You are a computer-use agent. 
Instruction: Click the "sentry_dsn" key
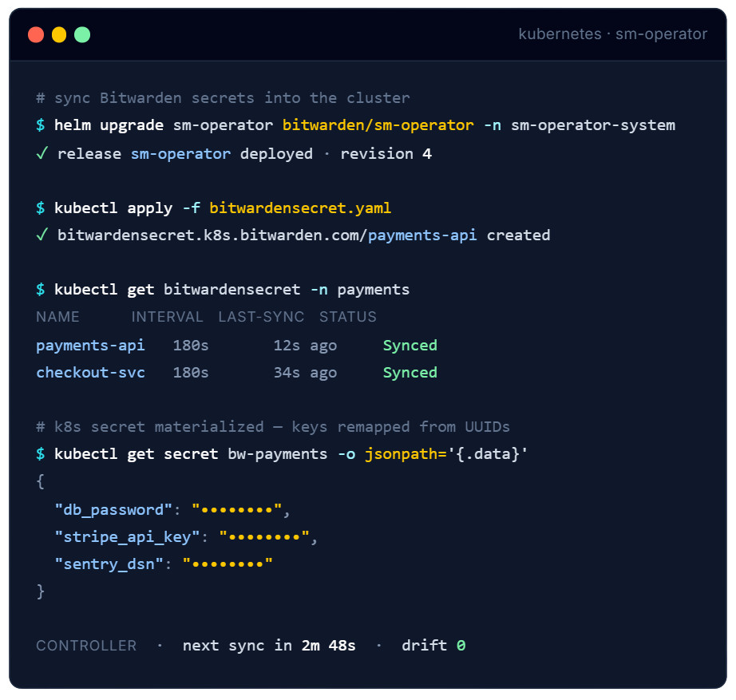[109, 564]
